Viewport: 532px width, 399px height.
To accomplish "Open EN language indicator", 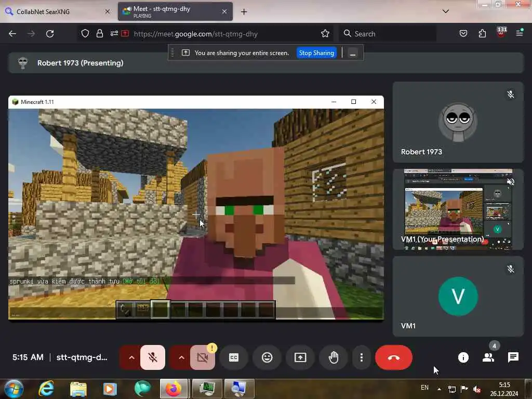I will 424,388.
